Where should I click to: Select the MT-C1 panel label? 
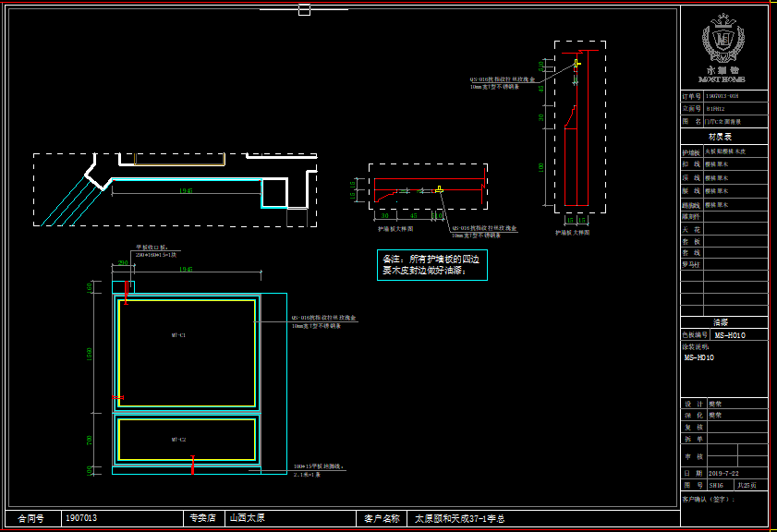pyautogui.click(x=179, y=335)
